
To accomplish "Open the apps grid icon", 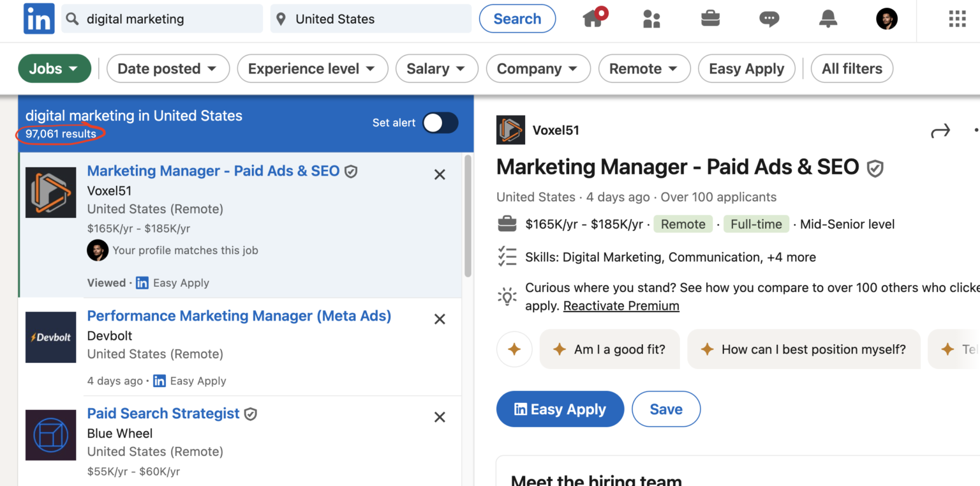I will (957, 19).
